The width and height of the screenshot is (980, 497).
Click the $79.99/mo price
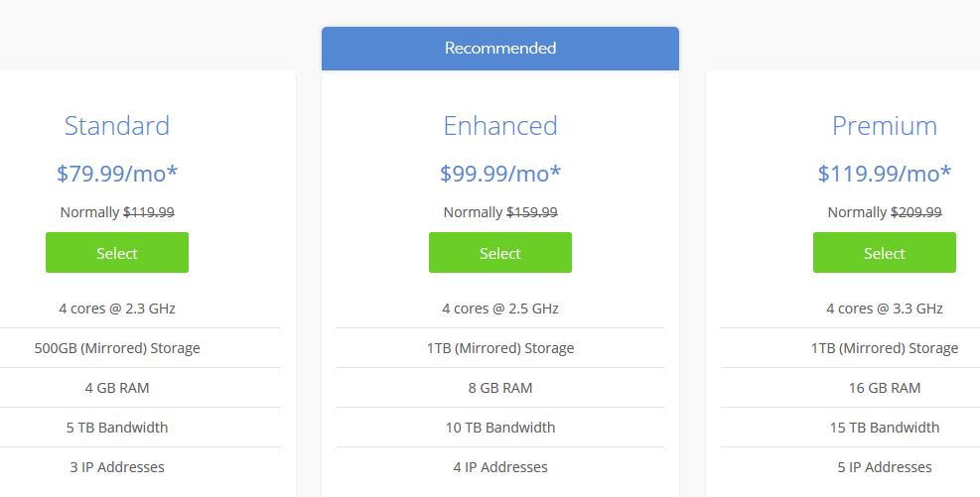117,173
